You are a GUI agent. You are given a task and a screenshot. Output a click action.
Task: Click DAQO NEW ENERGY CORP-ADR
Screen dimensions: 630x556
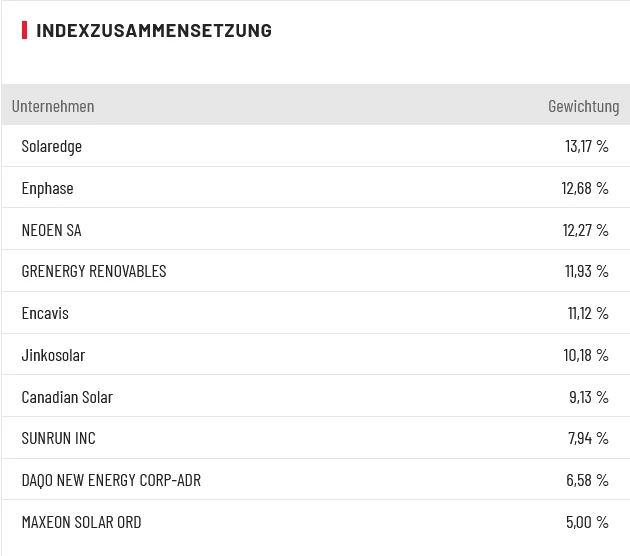coord(111,480)
